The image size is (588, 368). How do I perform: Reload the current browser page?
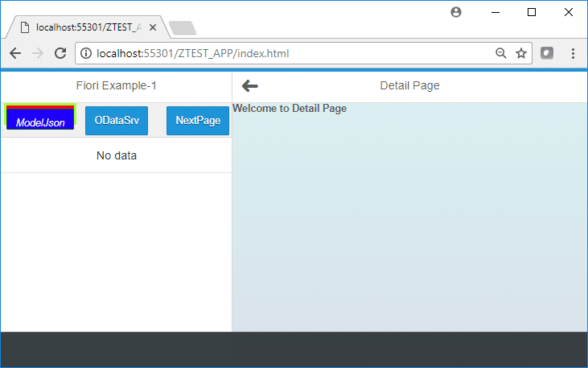coord(60,54)
